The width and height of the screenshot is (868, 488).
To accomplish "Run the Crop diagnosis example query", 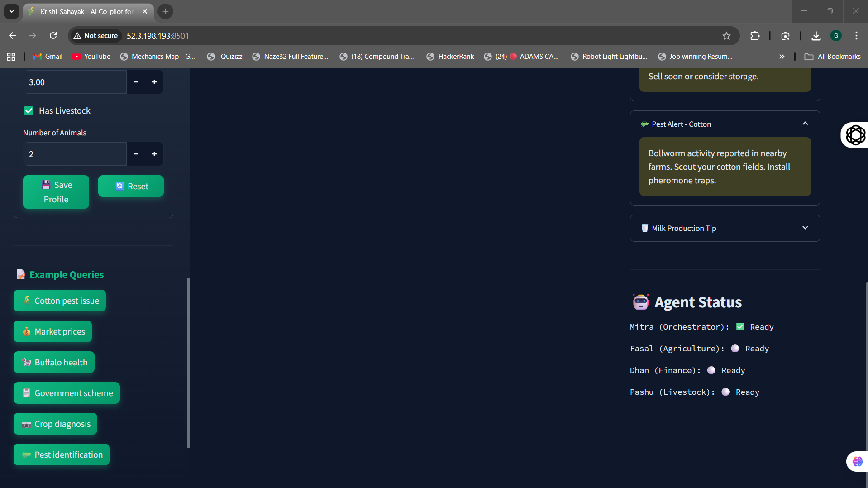I will pyautogui.click(x=55, y=424).
